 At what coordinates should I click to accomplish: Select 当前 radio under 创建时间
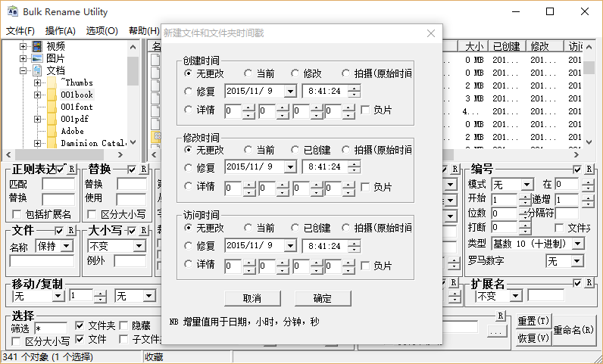click(249, 73)
